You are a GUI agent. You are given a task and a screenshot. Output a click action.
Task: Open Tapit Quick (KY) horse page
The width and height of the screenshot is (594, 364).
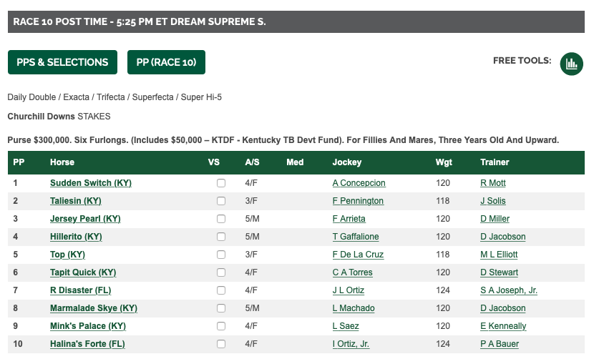tap(83, 272)
